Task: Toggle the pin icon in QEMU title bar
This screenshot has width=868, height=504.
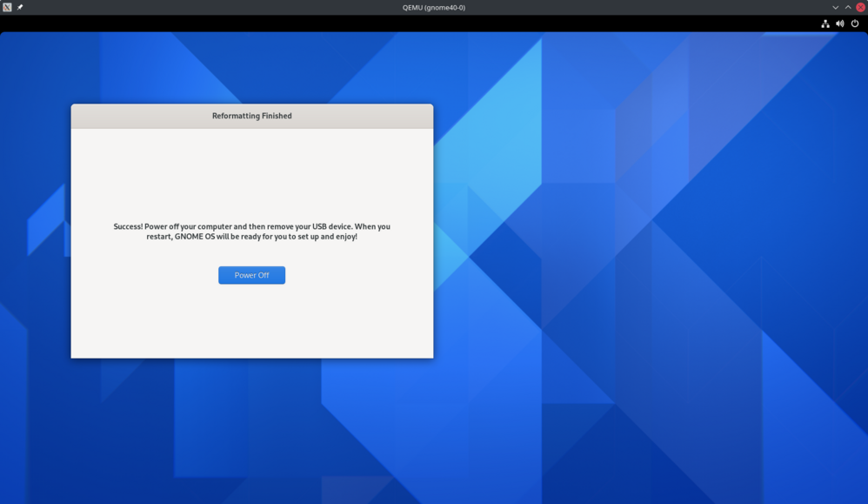Action: point(20,7)
